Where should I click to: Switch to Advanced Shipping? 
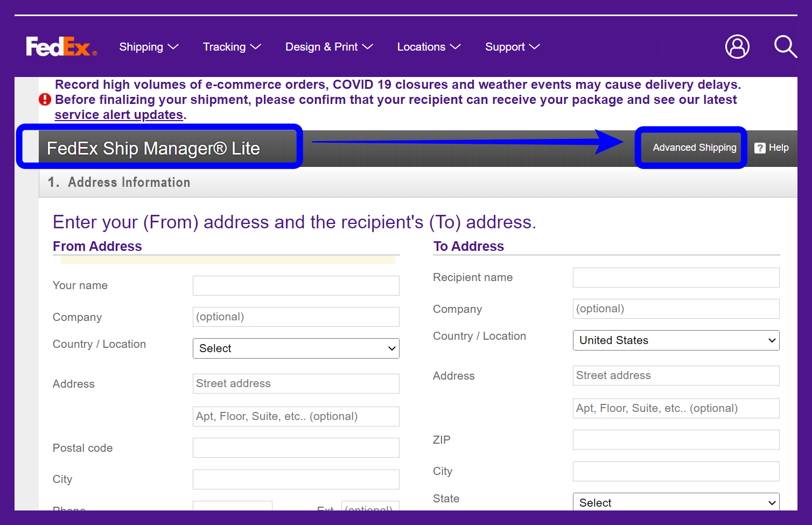694,148
